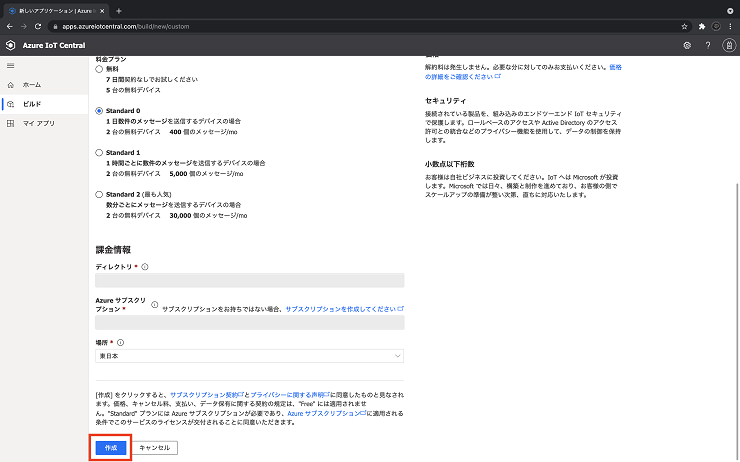Reload the page with refresh icon
This screenshot has height=462, width=740.
pyautogui.click(x=38, y=26)
